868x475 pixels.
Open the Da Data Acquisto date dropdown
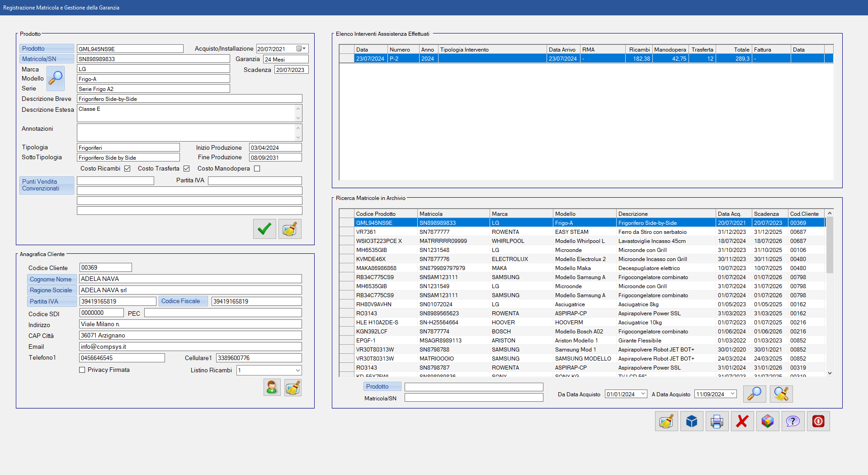coord(643,394)
